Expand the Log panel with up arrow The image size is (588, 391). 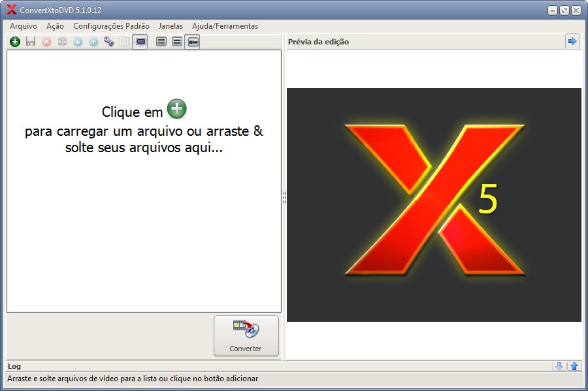pyautogui.click(x=574, y=366)
